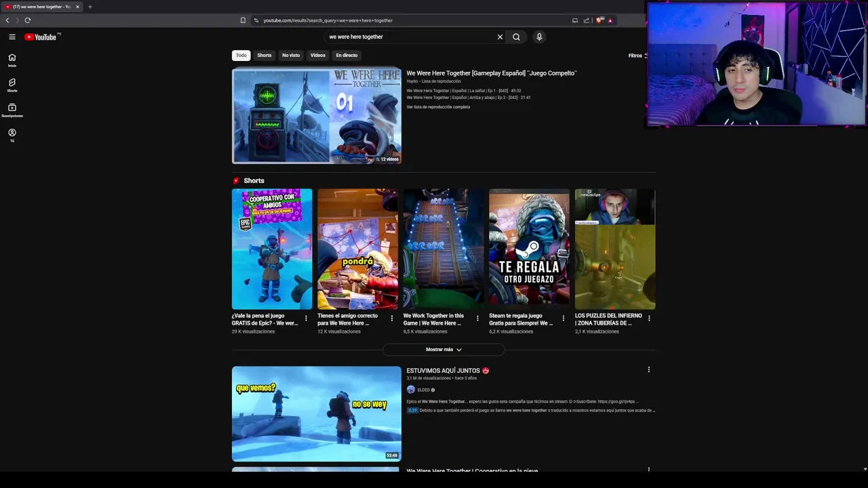Start voice search with the microphone
The image size is (868, 488).
[539, 37]
